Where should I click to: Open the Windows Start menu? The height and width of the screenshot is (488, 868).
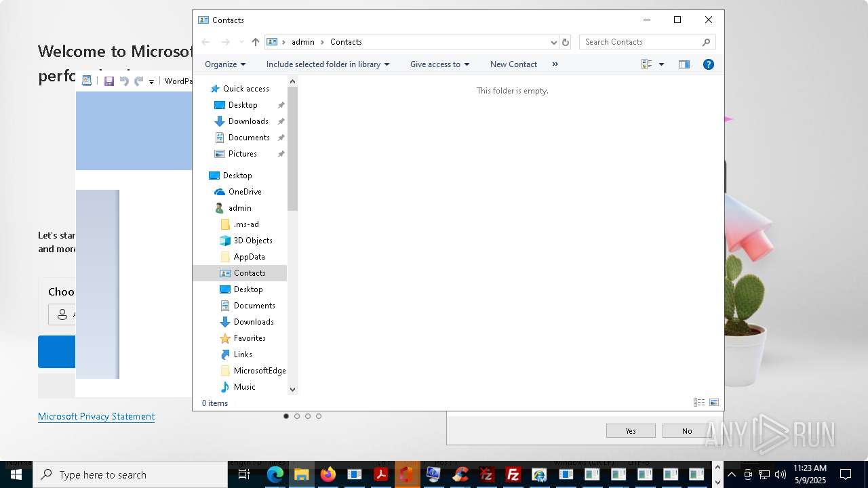16,474
